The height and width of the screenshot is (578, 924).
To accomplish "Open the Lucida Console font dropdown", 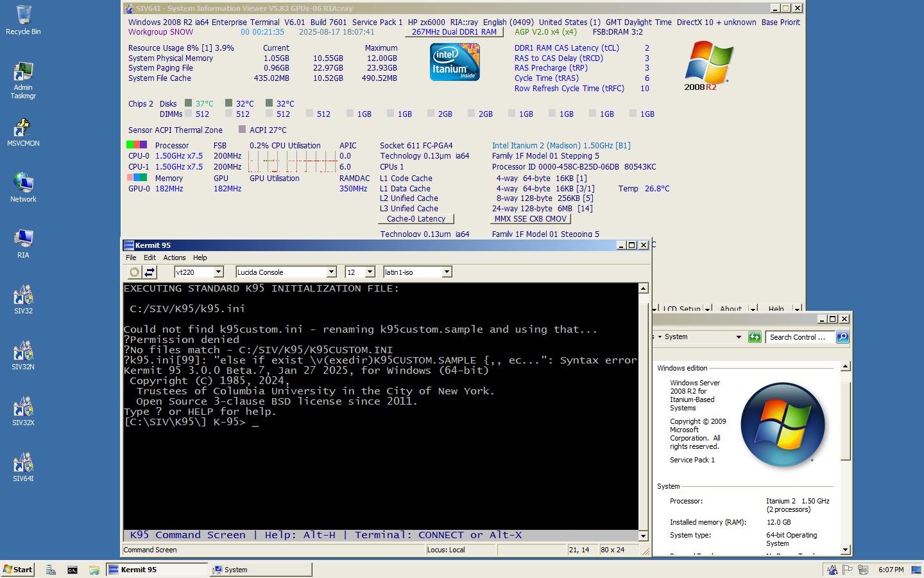I will [332, 272].
